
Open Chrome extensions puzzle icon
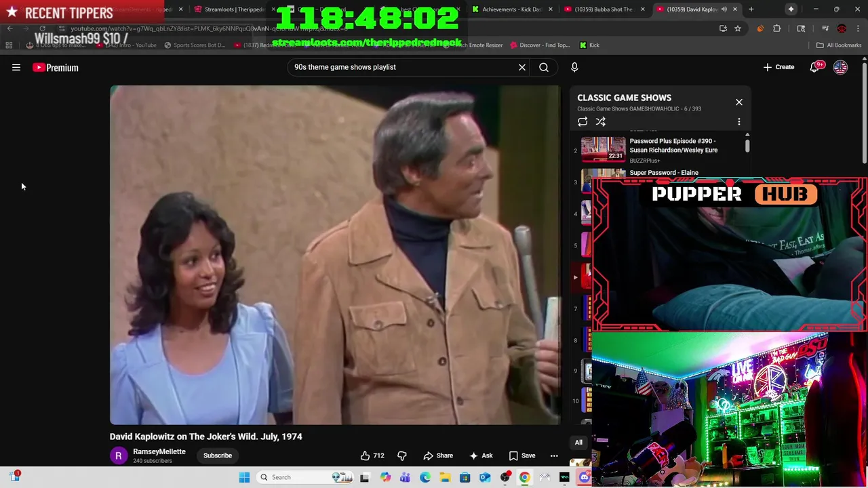click(777, 28)
